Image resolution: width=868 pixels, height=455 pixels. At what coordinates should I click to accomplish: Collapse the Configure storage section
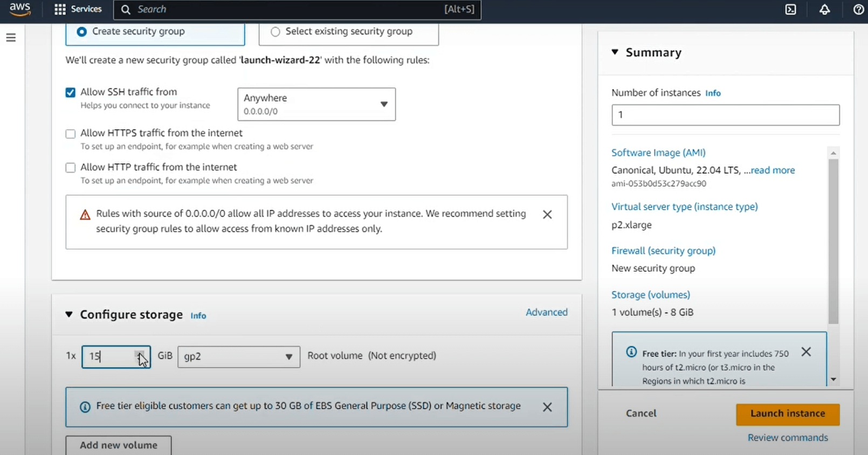[69, 314]
